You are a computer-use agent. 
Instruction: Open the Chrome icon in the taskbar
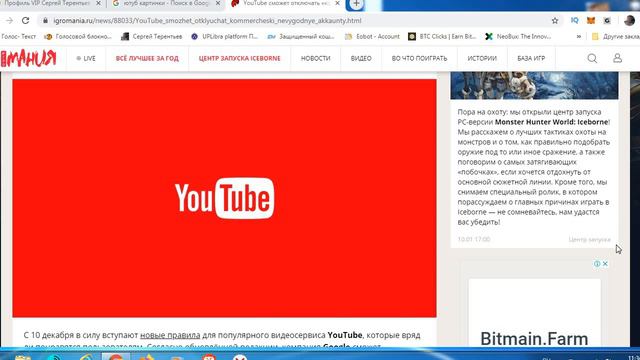[x=116, y=357]
